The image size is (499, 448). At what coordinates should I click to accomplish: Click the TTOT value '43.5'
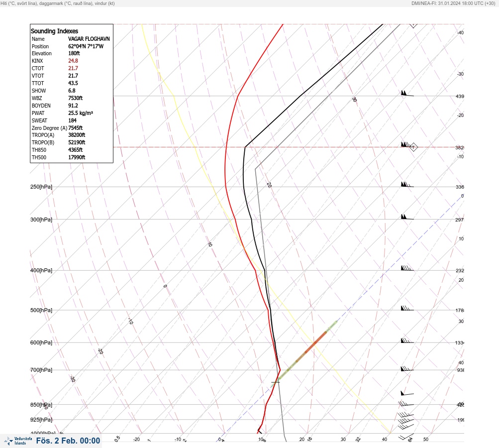[x=73, y=83]
